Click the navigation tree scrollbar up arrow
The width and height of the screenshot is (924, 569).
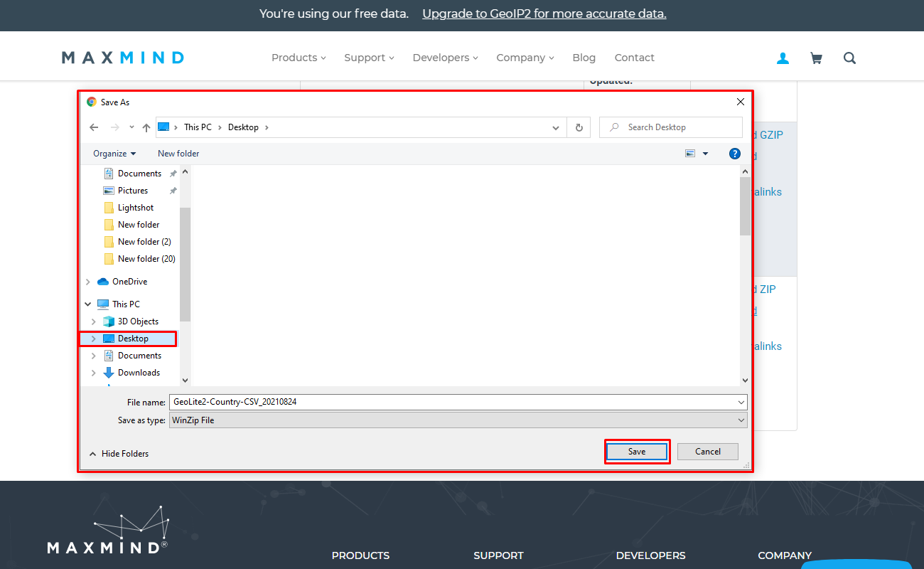point(186,171)
